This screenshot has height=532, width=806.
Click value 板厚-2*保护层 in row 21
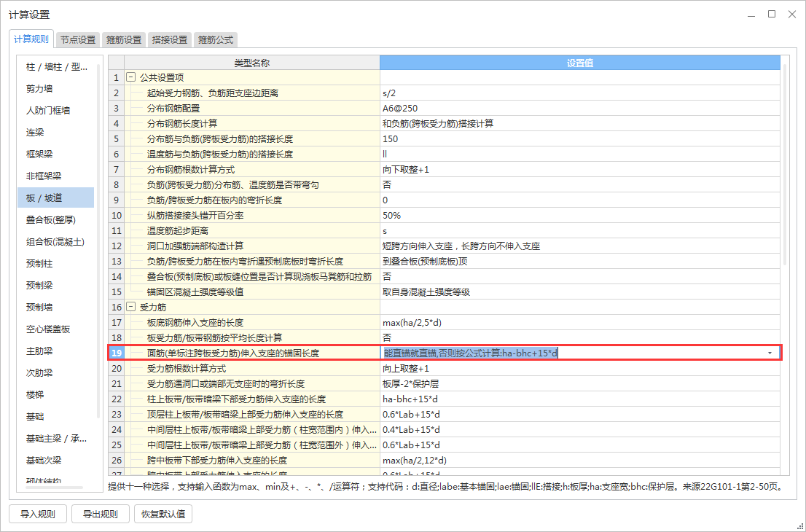pyautogui.click(x=580, y=384)
